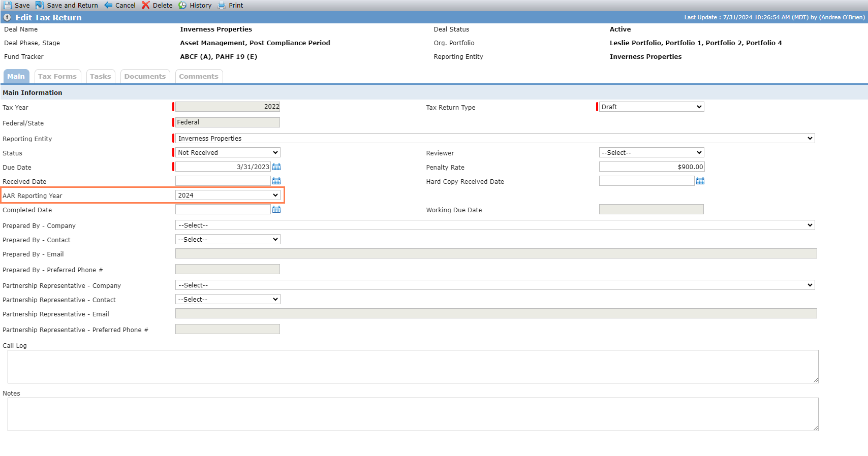The width and height of the screenshot is (868, 456).
Task: Open the Hard Copy Received Date calendar
Action: point(700,181)
